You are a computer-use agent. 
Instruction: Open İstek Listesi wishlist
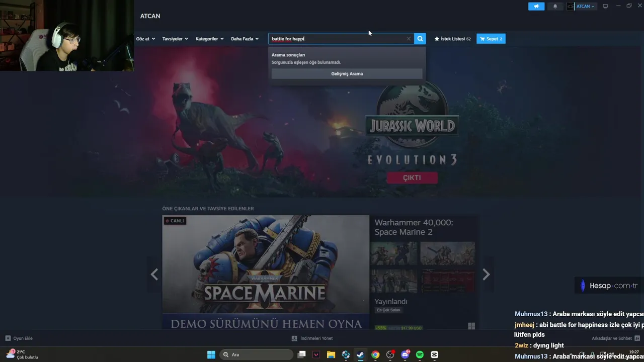(452, 39)
